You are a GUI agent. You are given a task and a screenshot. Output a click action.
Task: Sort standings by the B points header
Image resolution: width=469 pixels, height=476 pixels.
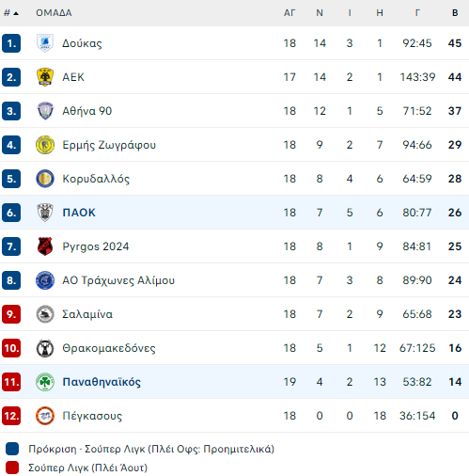tap(455, 13)
